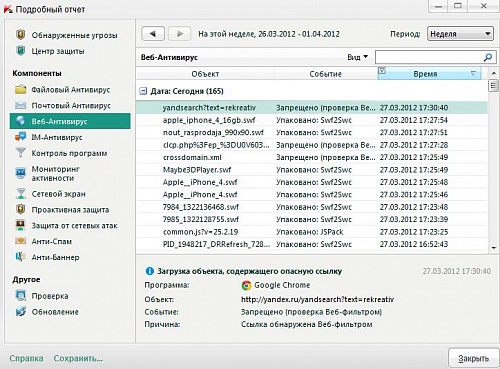Click the Центр защиты shield icon

pos(21,51)
